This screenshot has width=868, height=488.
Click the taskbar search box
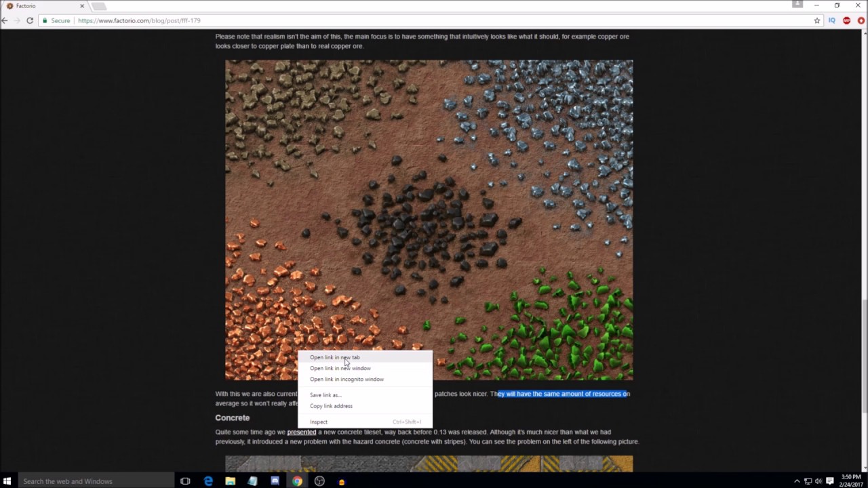point(95,481)
